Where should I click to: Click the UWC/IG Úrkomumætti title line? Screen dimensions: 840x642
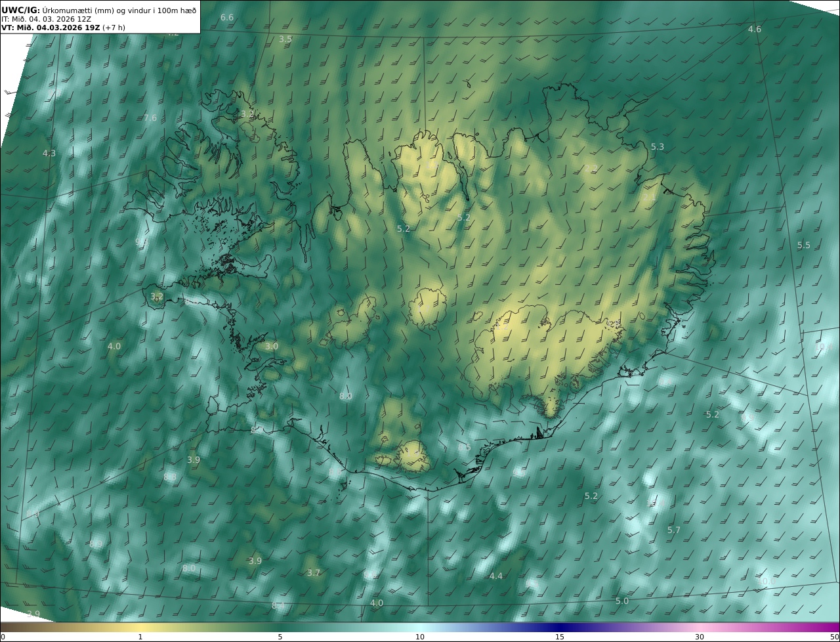pyautogui.click(x=98, y=10)
